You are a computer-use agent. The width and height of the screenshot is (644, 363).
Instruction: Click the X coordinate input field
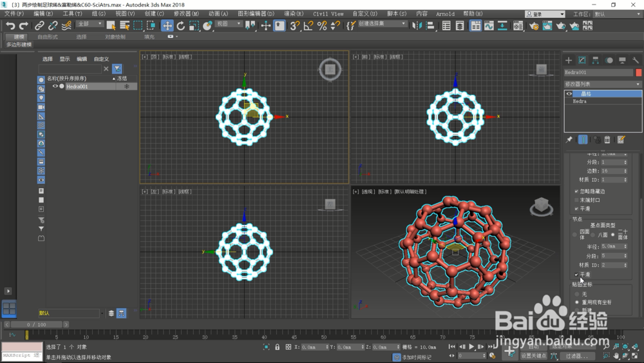tap(314, 348)
